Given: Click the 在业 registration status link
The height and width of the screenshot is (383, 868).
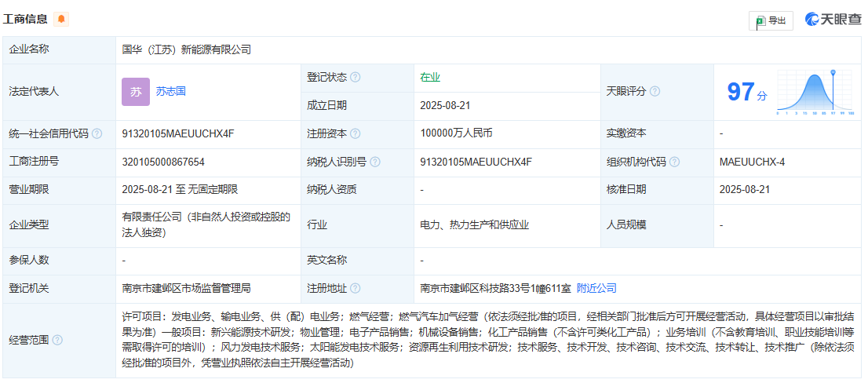Looking at the screenshot, I should click(x=430, y=77).
